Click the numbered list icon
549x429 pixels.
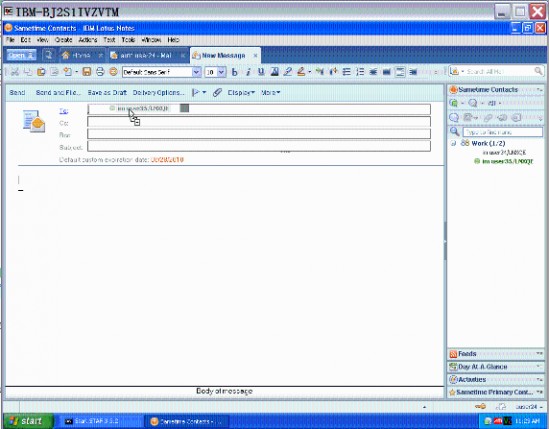(x=360, y=72)
